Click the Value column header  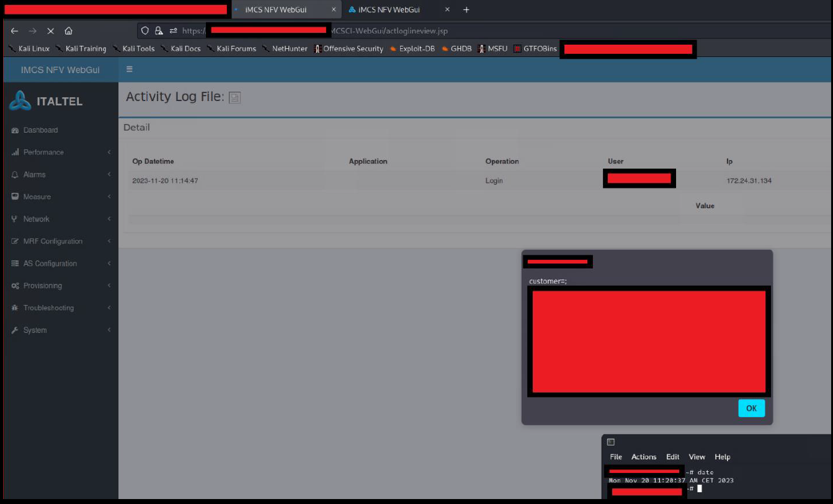pos(705,206)
